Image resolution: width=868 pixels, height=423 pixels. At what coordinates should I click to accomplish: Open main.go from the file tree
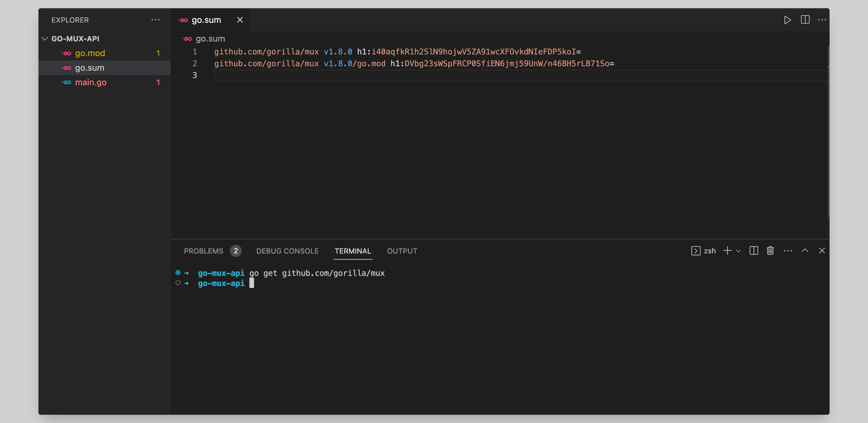(x=91, y=82)
